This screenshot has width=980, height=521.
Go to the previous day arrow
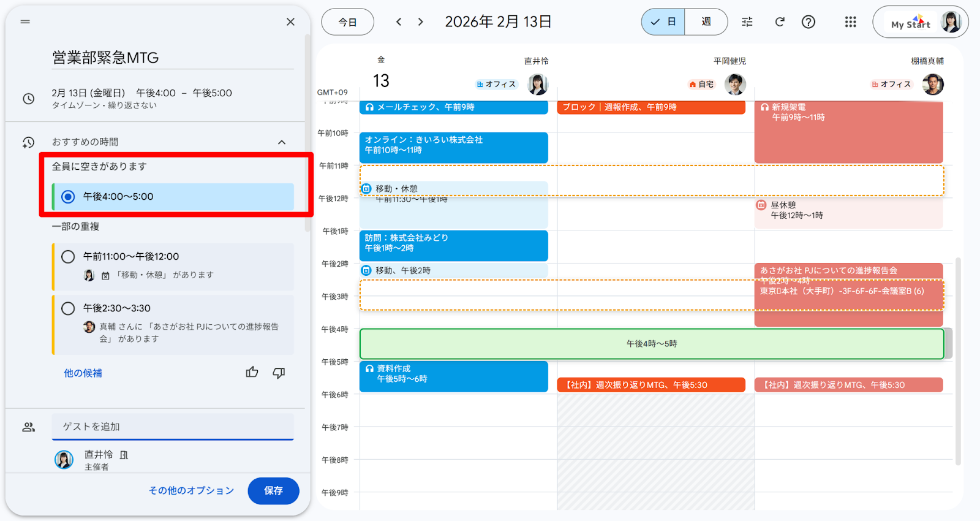(399, 22)
